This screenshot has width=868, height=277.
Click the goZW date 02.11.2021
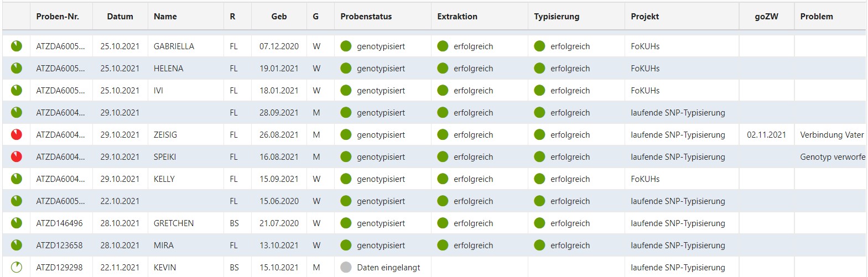766,135
